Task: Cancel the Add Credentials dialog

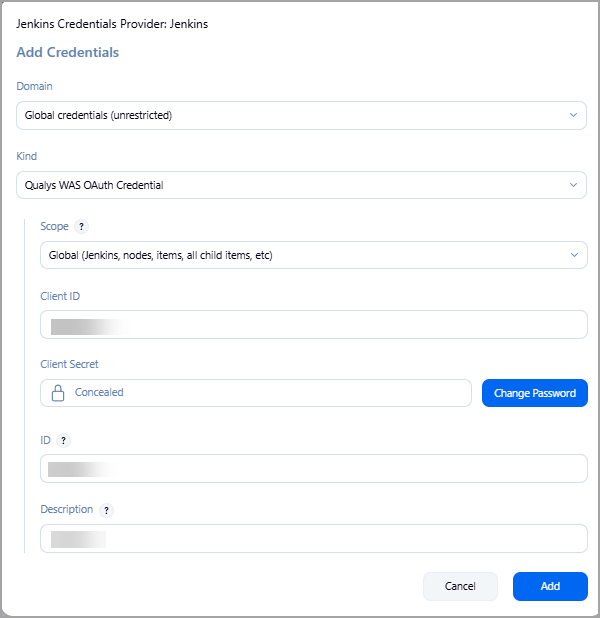Action: point(460,586)
